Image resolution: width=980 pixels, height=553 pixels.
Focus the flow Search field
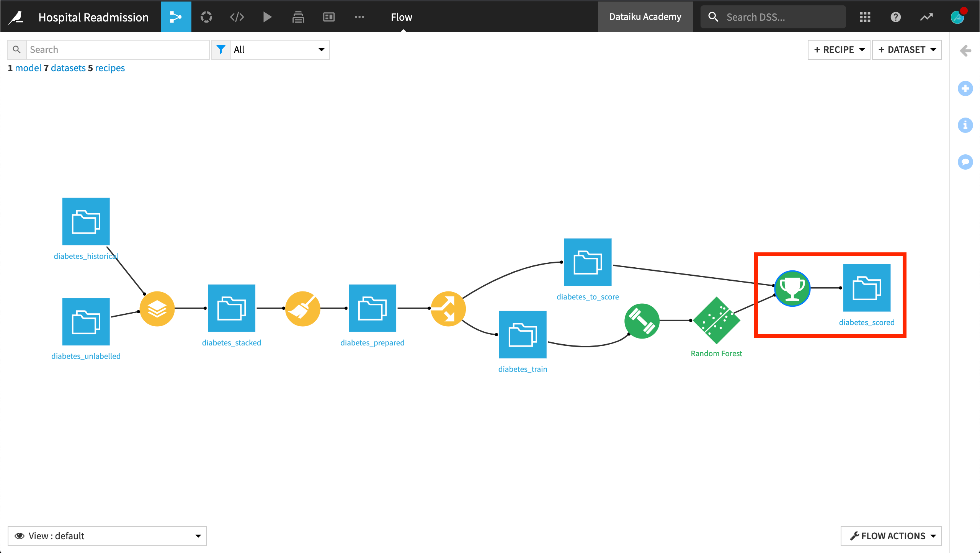coord(117,49)
